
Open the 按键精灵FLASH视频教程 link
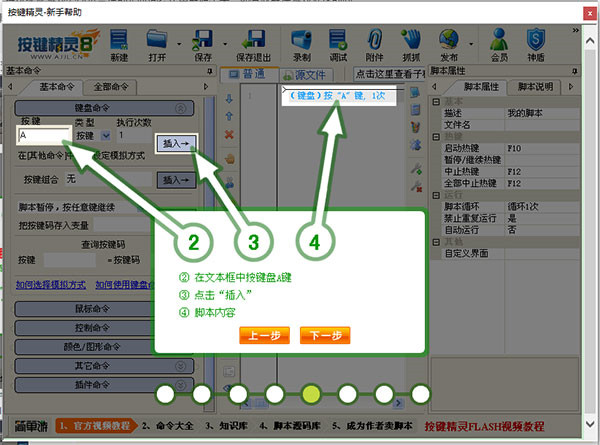[x=484, y=426]
